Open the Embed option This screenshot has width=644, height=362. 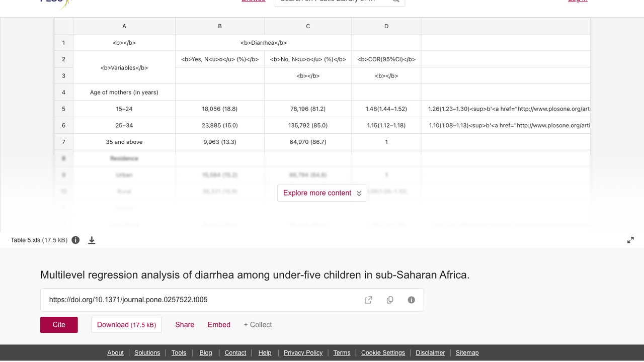[219, 325]
